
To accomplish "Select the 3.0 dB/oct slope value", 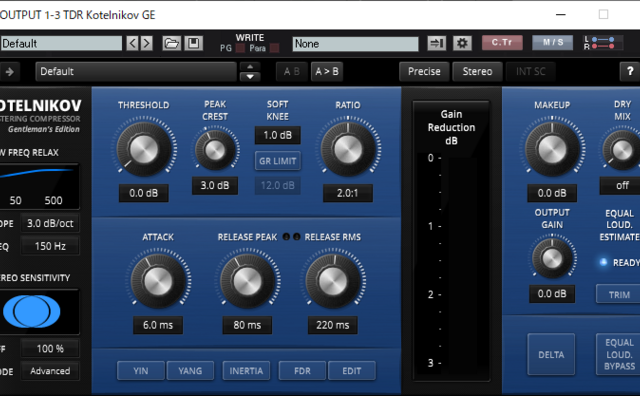I will 50,224.
